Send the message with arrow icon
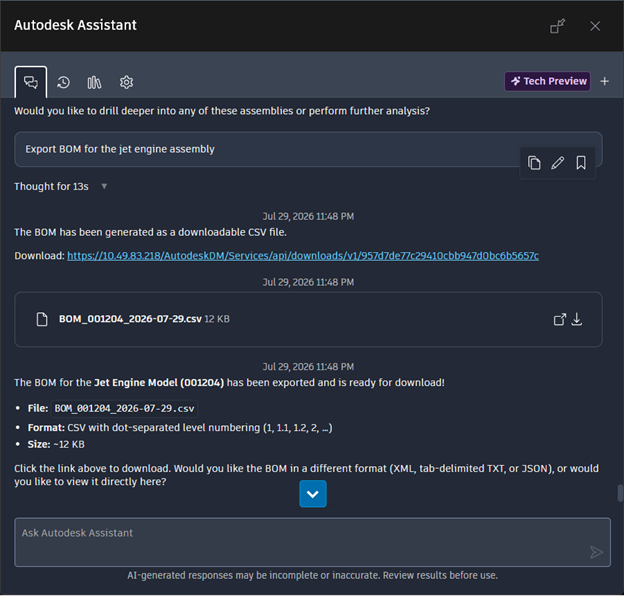Viewport: 624px width, 596px height. coord(596,552)
